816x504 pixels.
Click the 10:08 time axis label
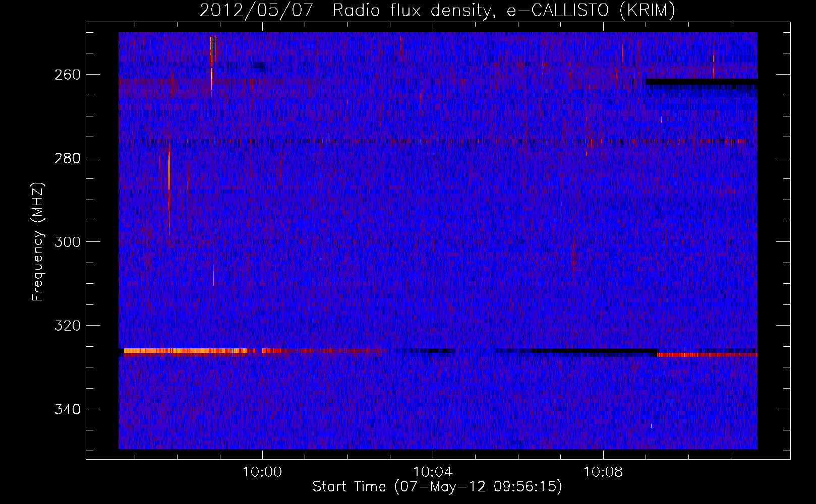(x=603, y=472)
